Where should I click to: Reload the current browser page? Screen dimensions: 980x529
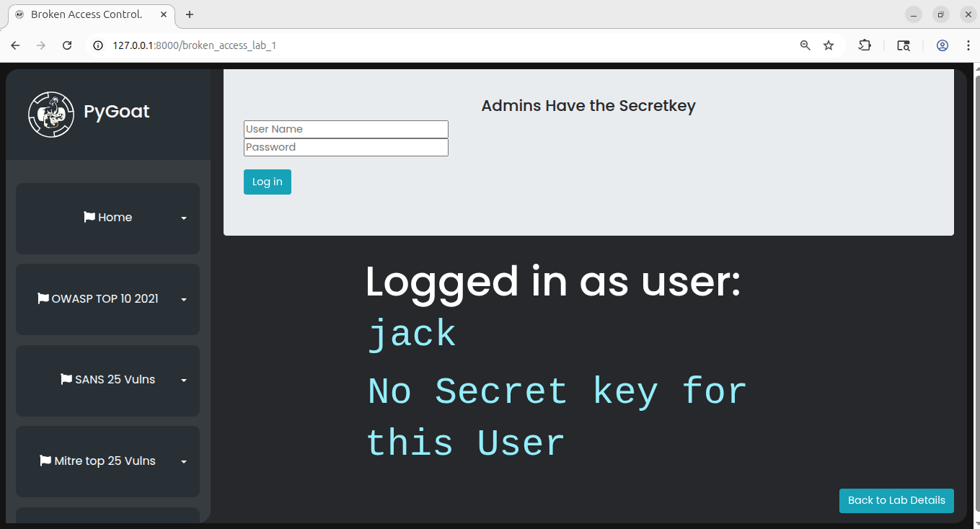pyautogui.click(x=67, y=45)
